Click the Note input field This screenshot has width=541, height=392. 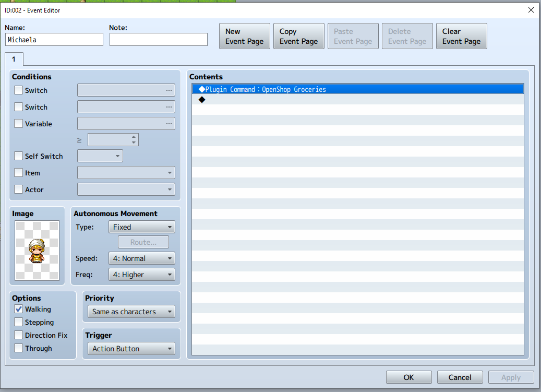[x=159, y=39]
